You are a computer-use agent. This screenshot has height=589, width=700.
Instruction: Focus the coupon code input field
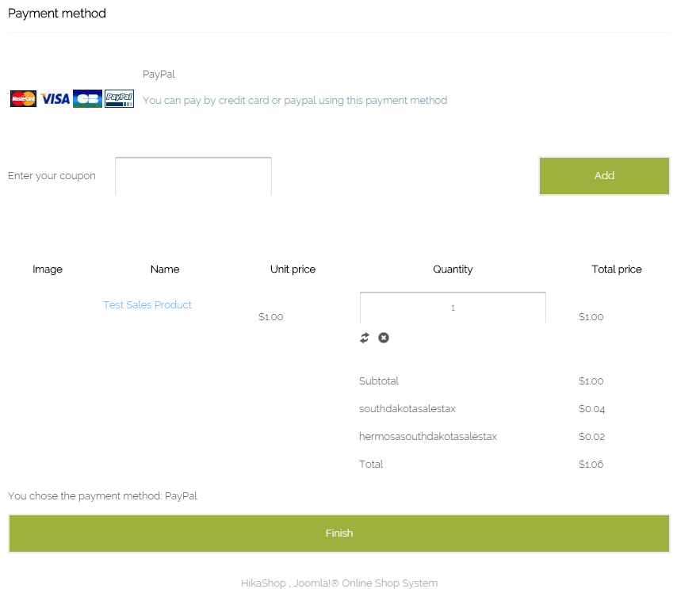[193, 175]
